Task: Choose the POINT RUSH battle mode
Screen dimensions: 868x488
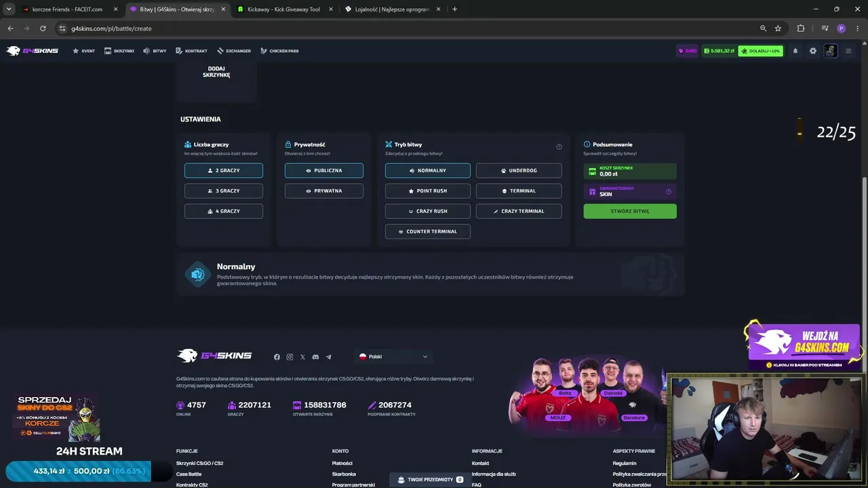Action: point(428,191)
